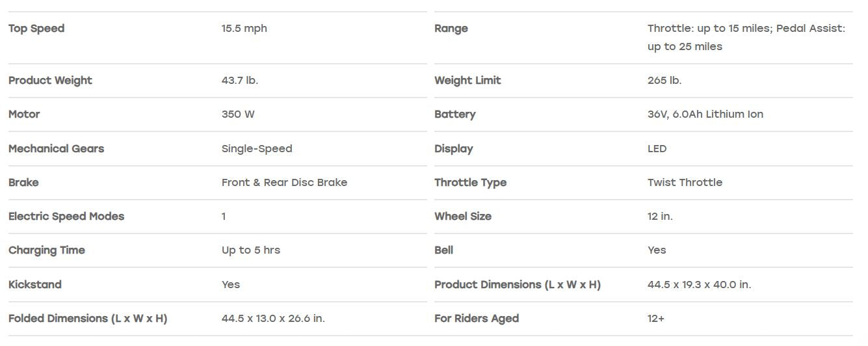Select the Up to 5 hrs value
Image resolution: width=868 pixels, height=346 pixels.
(251, 250)
